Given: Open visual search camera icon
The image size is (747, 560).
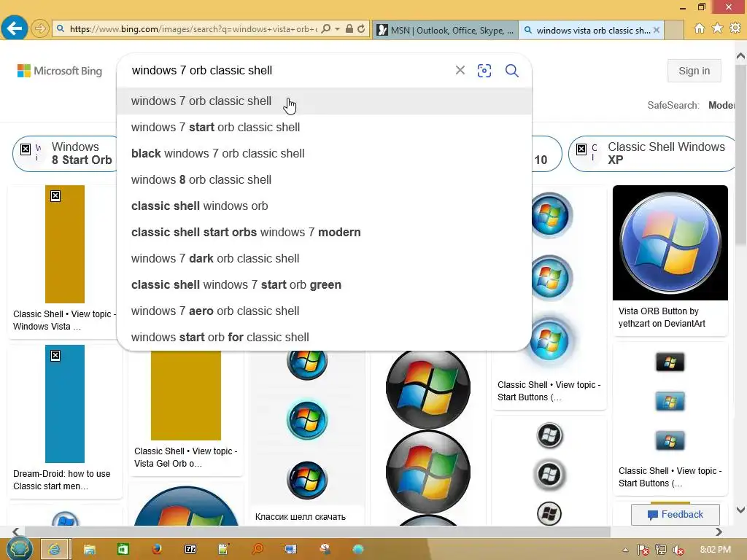Looking at the screenshot, I should click(x=484, y=71).
